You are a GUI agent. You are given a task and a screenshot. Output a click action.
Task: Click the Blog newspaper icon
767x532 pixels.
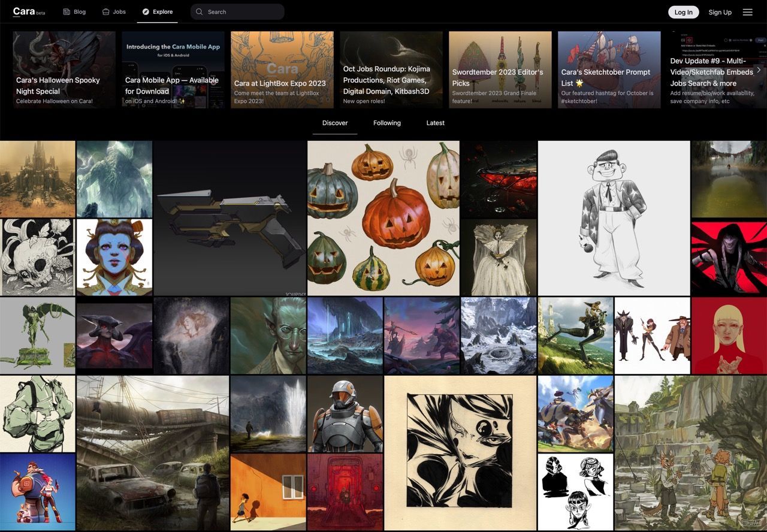pos(67,12)
